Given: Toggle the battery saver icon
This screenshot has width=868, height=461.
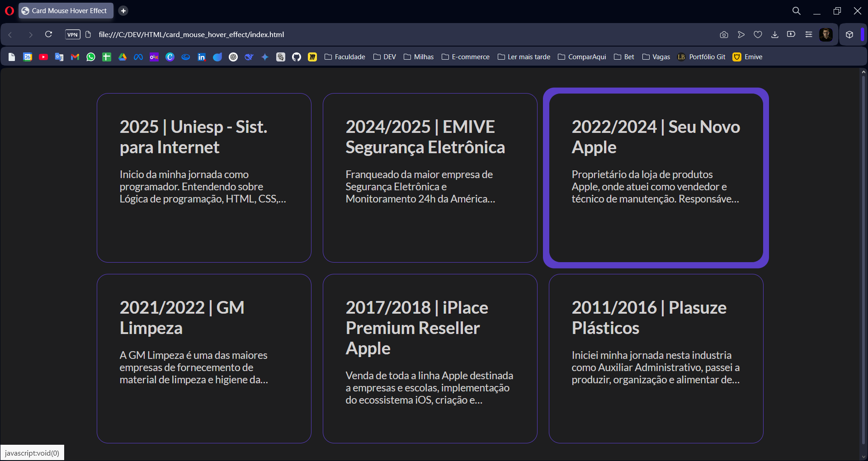Looking at the screenshot, I should pyautogui.click(x=791, y=34).
